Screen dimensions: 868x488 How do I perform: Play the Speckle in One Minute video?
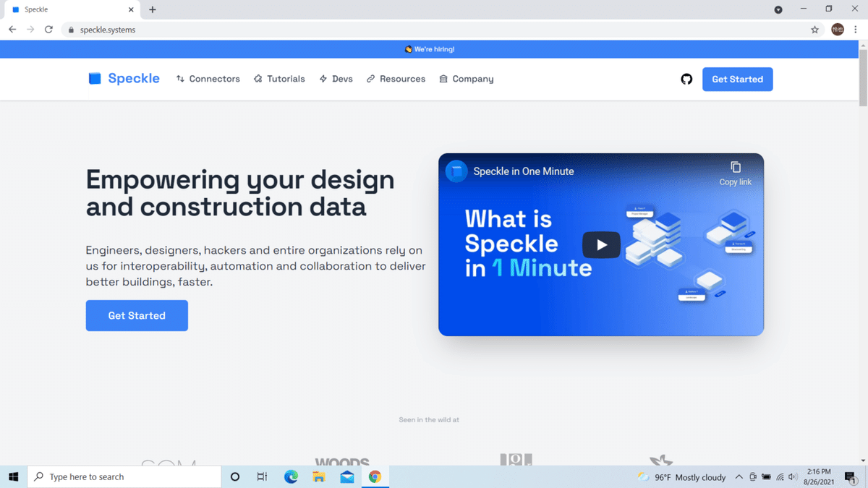(601, 245)
